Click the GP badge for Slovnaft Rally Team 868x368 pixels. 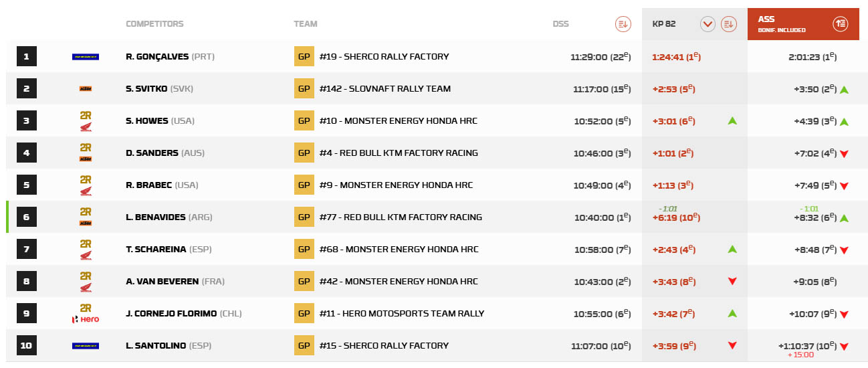click(304, 89)
